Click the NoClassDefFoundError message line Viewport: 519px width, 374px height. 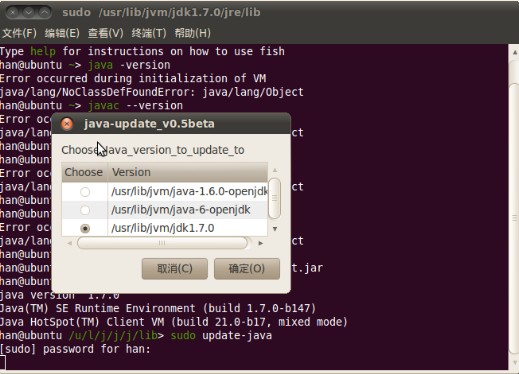152,92
